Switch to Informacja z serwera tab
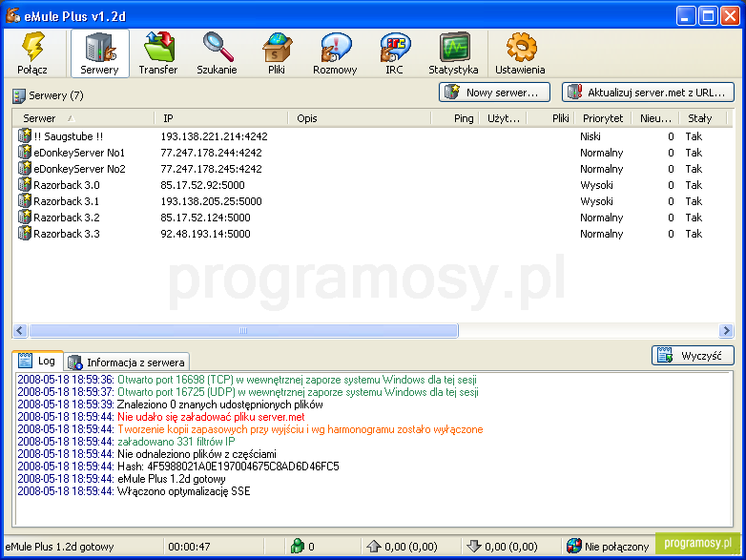Image resolution: width=746 pixels, height=560 pixels. pos(127,363)
